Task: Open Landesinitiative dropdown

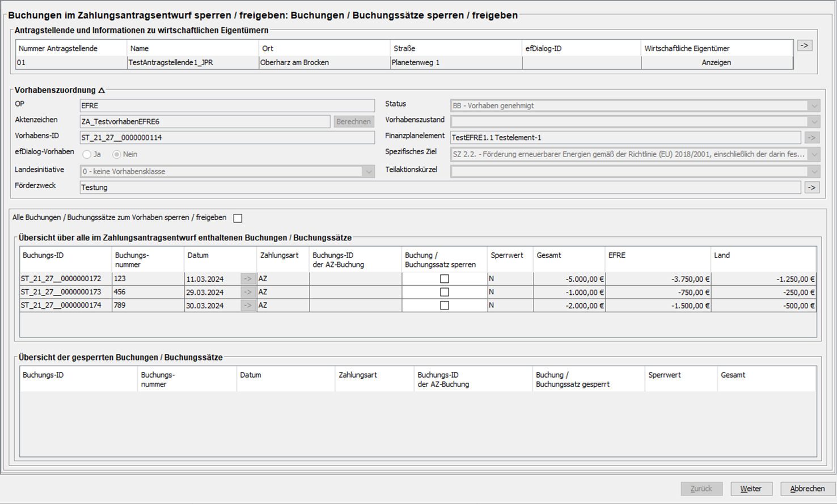Action: click(369, 171)
